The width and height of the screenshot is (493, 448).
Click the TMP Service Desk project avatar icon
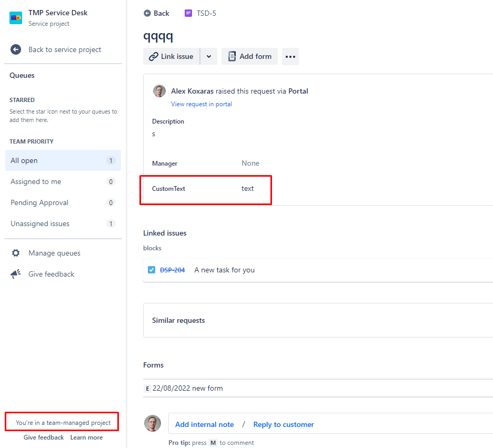(16, 18)
